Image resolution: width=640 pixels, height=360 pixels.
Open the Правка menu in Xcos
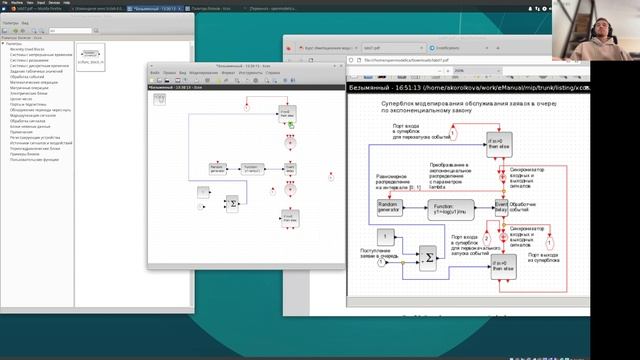169,73
